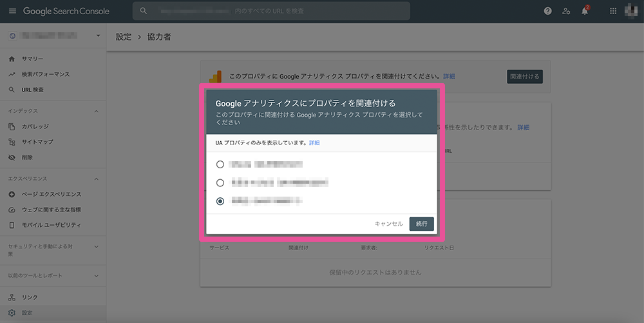
Task: Open the Google apps grid
Action: [x=613, y=11]
